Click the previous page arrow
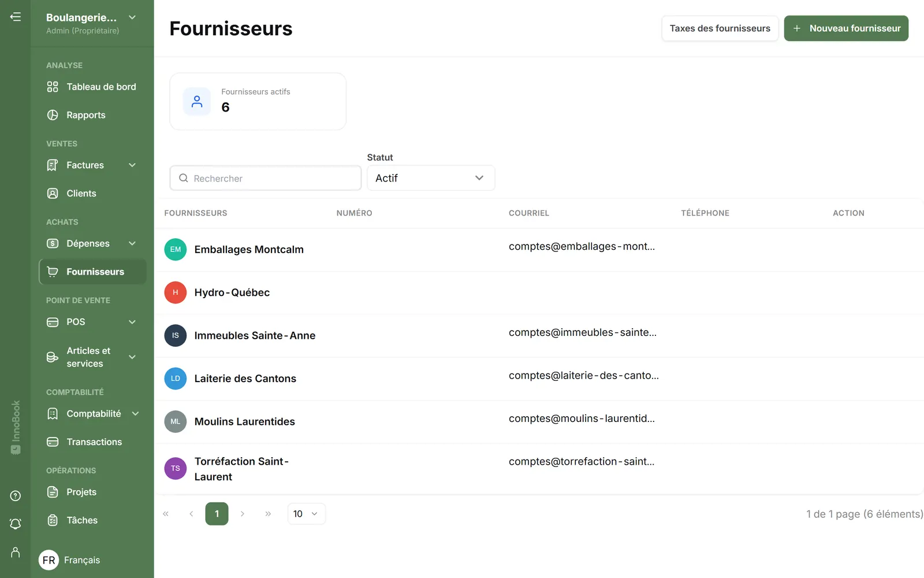Image resolution: width=924 pixels, height=578 pixels. [191, 514]
